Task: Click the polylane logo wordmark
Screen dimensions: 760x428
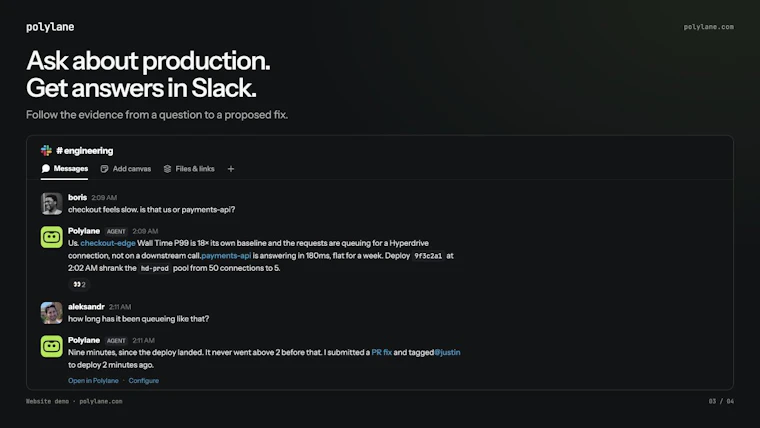Action: tap(50, 27)
